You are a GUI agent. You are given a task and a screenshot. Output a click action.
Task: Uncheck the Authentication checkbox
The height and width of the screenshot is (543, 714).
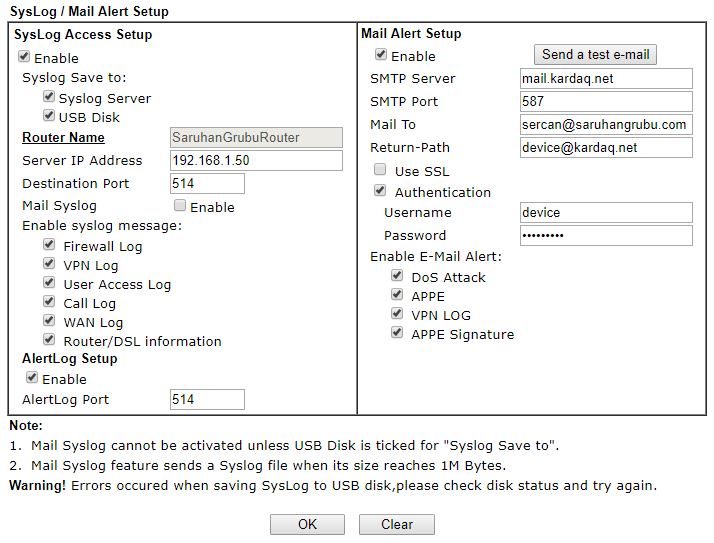coord(380,190)
